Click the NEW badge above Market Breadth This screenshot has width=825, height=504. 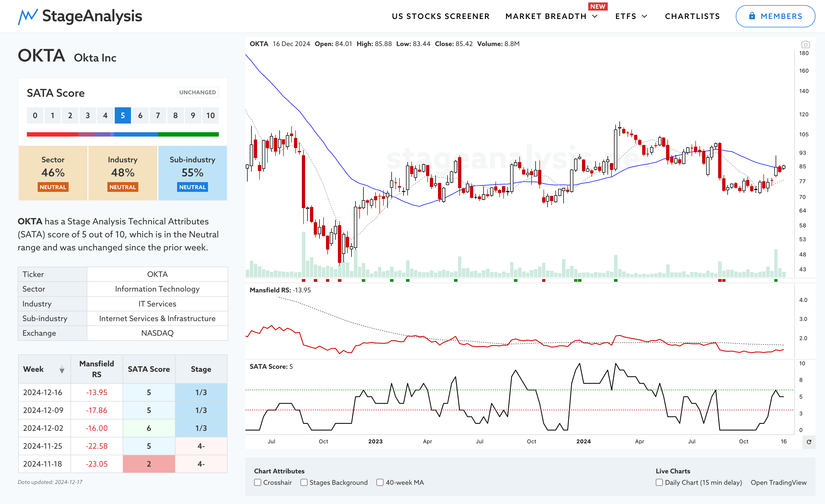[598, 6]
